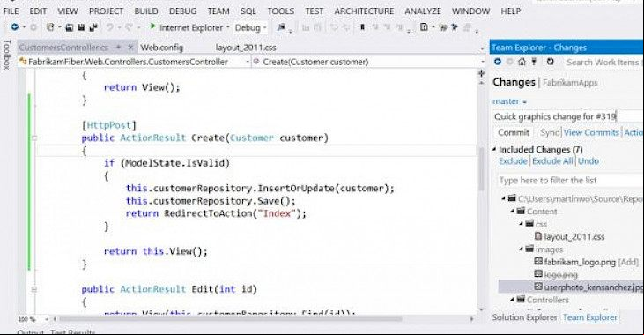Start debugging with the green play icon

pos(152,26)
